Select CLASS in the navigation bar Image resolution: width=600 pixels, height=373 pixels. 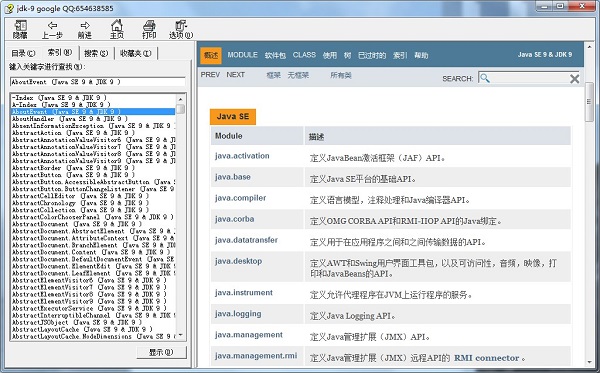304,55
